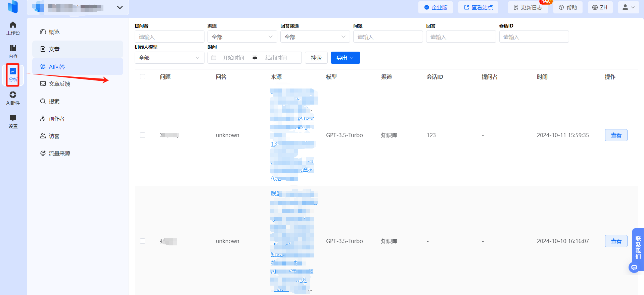Click the AI问答 question icon
Screen dimensions: 644x295
[x=43, y=66]
